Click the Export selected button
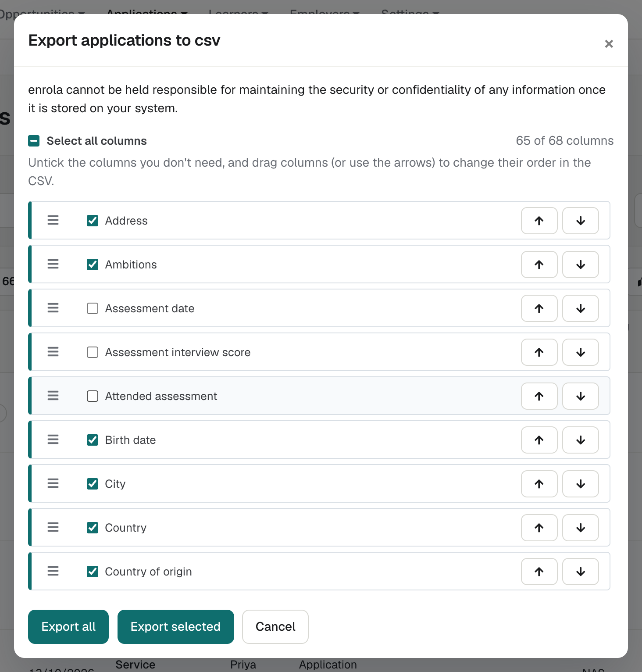The height and width of the screenshot is (672, 642). pos(176,627)
